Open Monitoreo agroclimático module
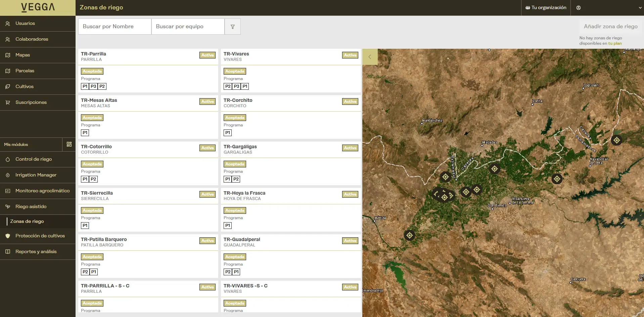 [x=38, y=191]
